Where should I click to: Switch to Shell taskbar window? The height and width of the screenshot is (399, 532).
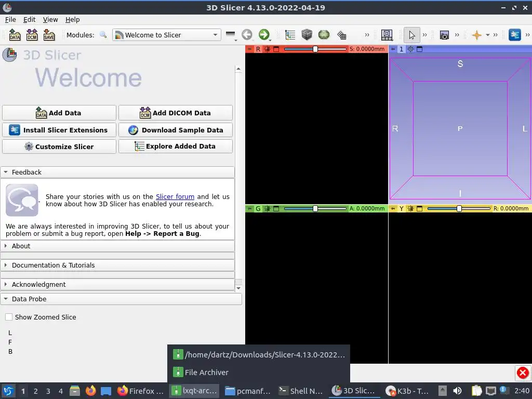coord(300,391)
